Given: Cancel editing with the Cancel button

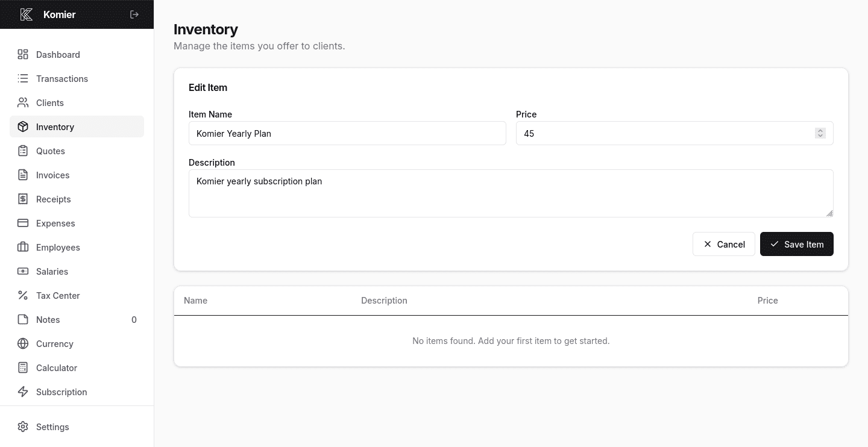Looking at the screenshot, I should point(724,244).
